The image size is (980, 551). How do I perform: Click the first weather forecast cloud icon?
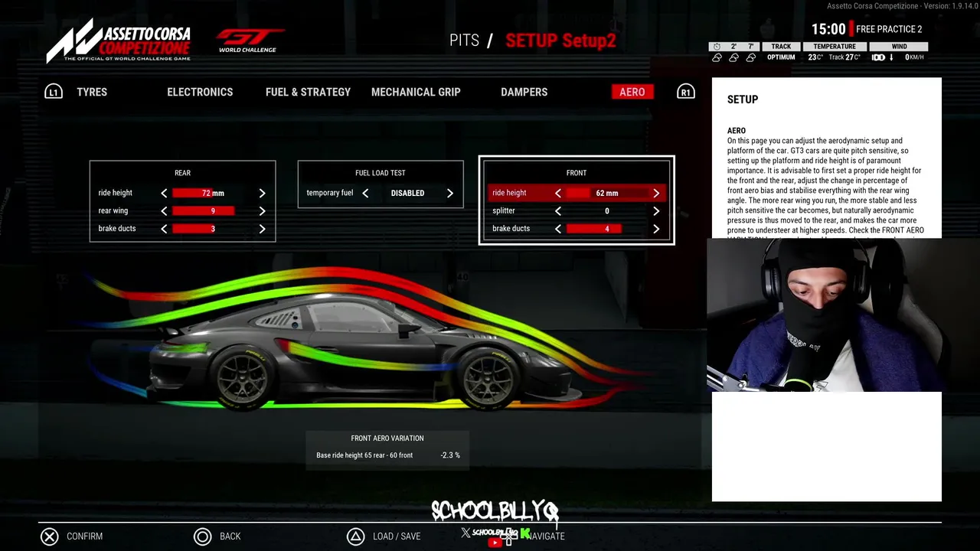click(717, 57)
